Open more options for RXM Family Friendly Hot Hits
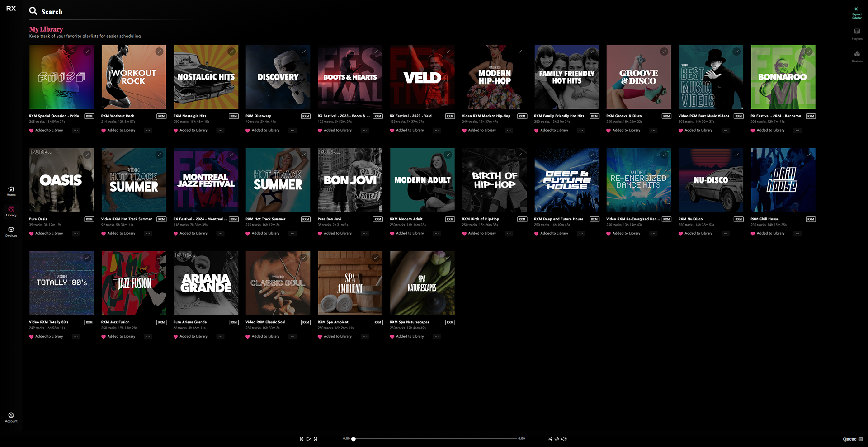868x447 pixels. click(581, 131)
